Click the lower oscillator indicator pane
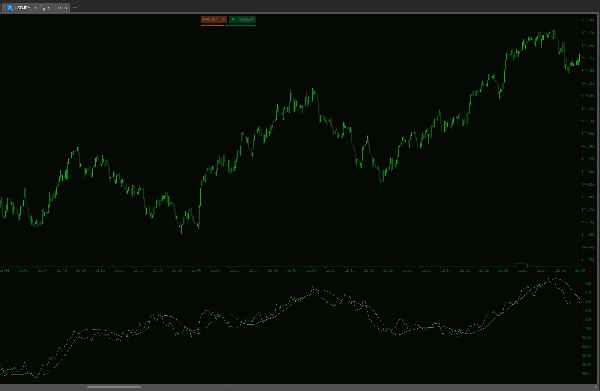 (x=290, y=327)
